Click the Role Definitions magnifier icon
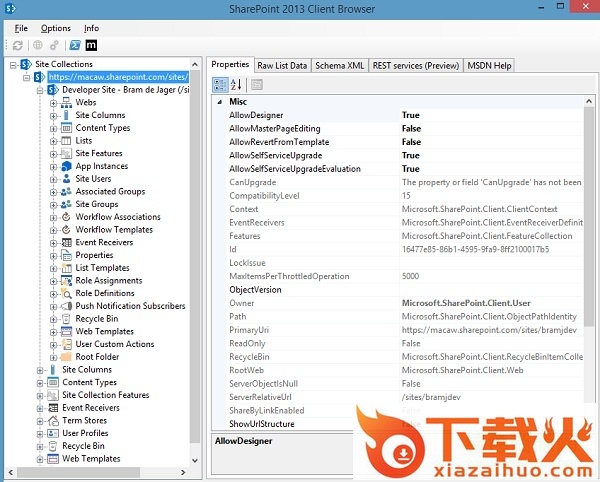 66,293
